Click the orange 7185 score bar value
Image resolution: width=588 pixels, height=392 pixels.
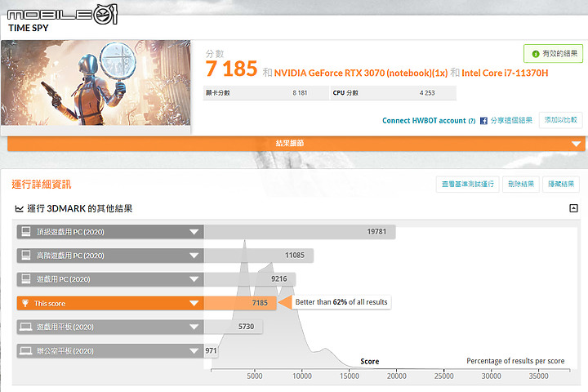coord(260,303)
